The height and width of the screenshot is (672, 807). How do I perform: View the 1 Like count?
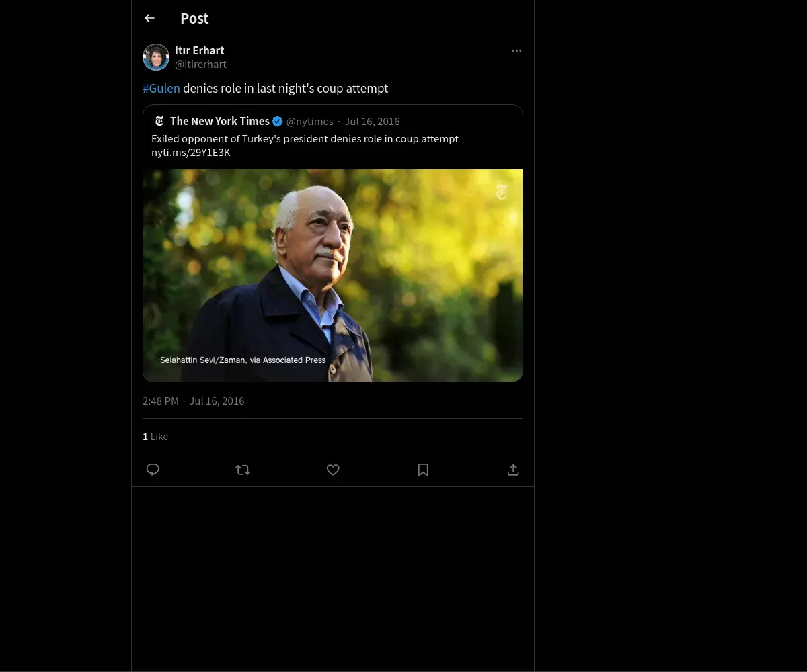point(155,437)
